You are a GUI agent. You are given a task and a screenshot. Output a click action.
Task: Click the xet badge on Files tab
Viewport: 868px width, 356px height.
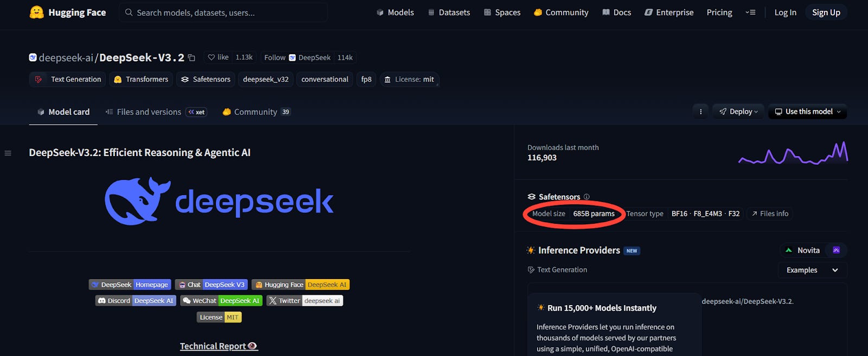tap(196, 112)
